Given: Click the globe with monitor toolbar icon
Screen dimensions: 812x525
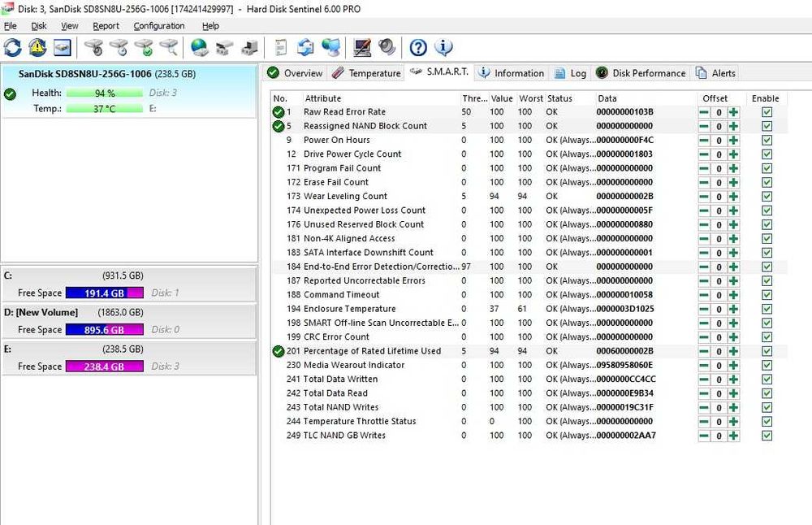Looking at the screenshot, I should click(330, 48).
